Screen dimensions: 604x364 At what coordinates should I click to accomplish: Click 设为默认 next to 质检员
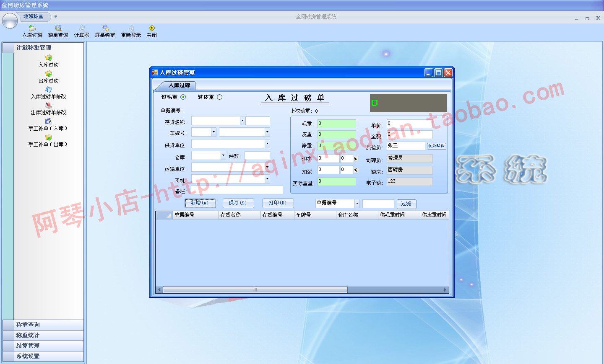tap(436, 146)
